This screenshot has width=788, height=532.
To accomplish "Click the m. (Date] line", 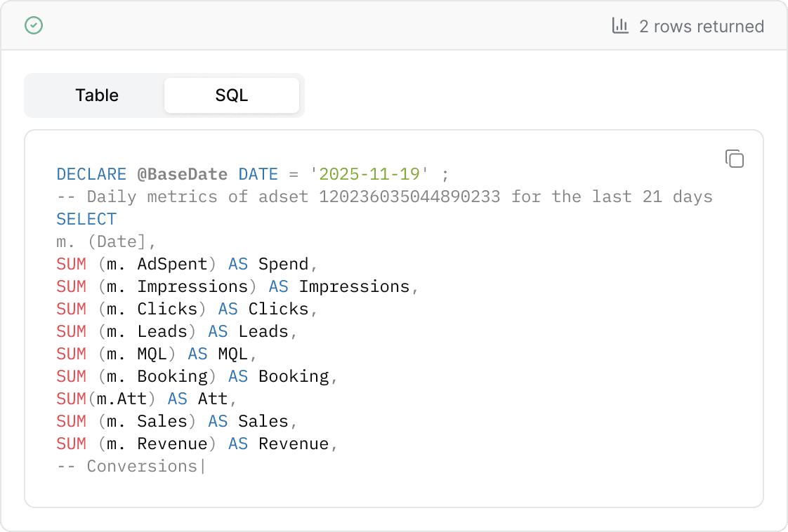I will [x=105, y=241].
